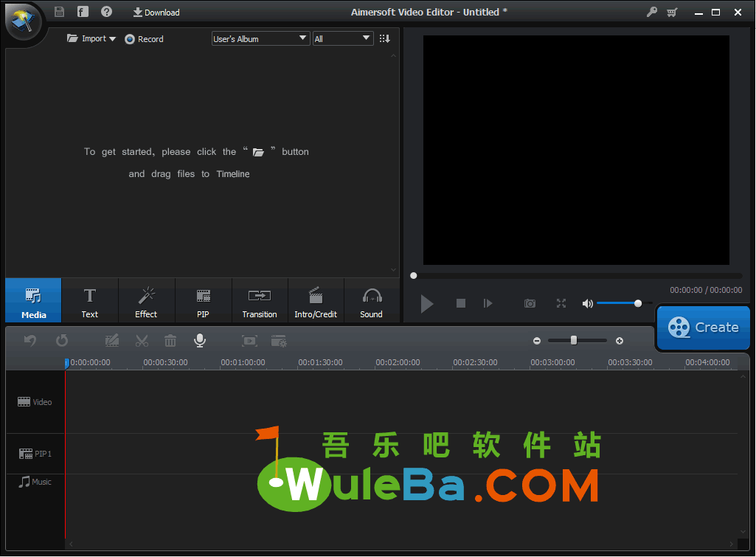The width and height of the screenshot is (756, 557).
Task: Click the timeline toolbar window-with-gear settings icon
Action: pyautogui.click(x=279, y=341)
